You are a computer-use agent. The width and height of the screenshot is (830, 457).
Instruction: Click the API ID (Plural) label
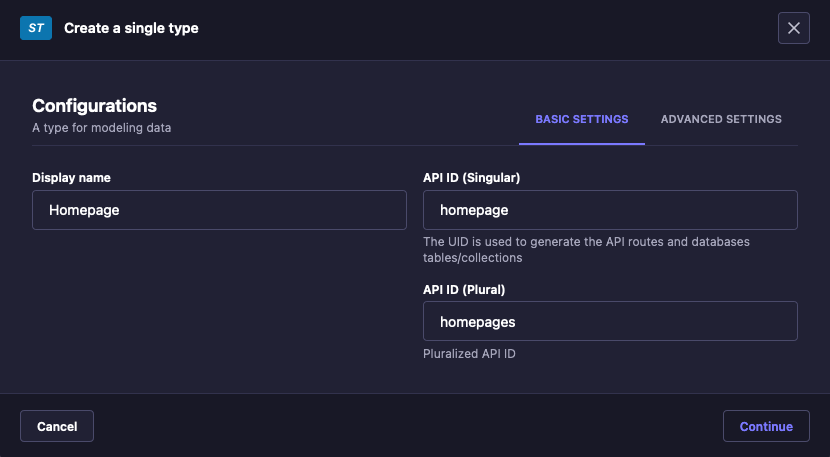(464, 289)
